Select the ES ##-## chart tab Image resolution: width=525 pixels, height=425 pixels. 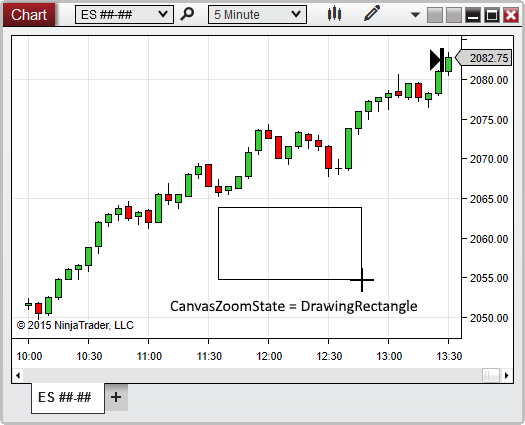(x=68, y=398)
